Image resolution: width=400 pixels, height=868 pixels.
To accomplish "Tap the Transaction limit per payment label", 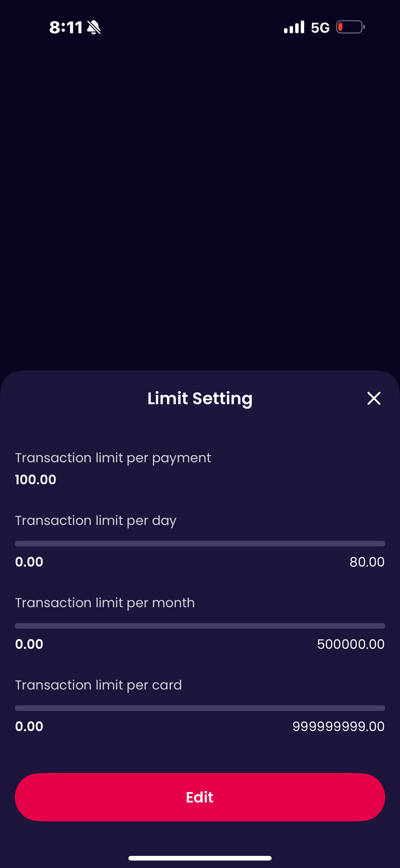I will point(113,458).
